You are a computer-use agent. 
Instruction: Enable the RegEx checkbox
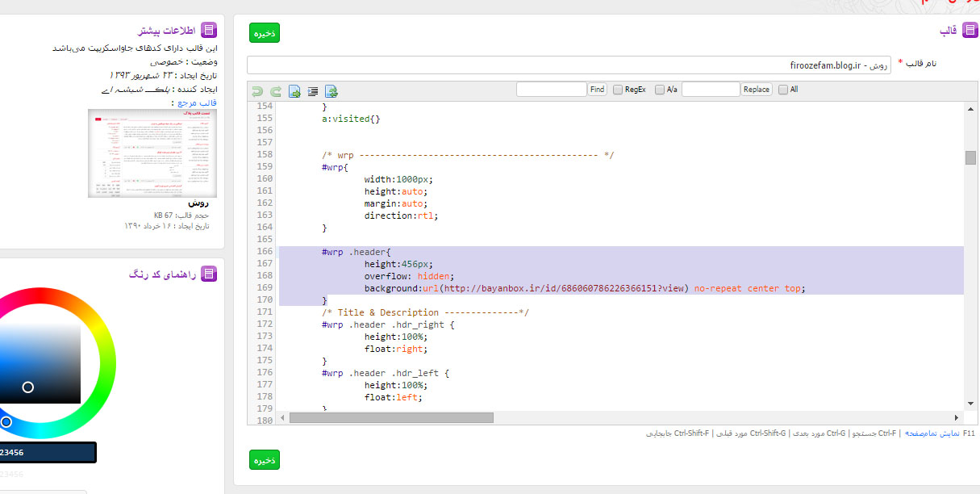618,90
